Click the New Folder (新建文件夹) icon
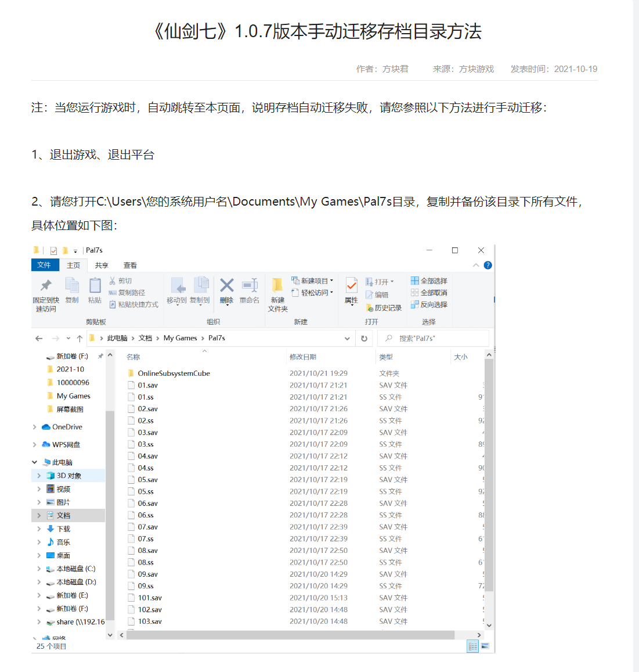639x672 pixels. click(x=277, y=285)
